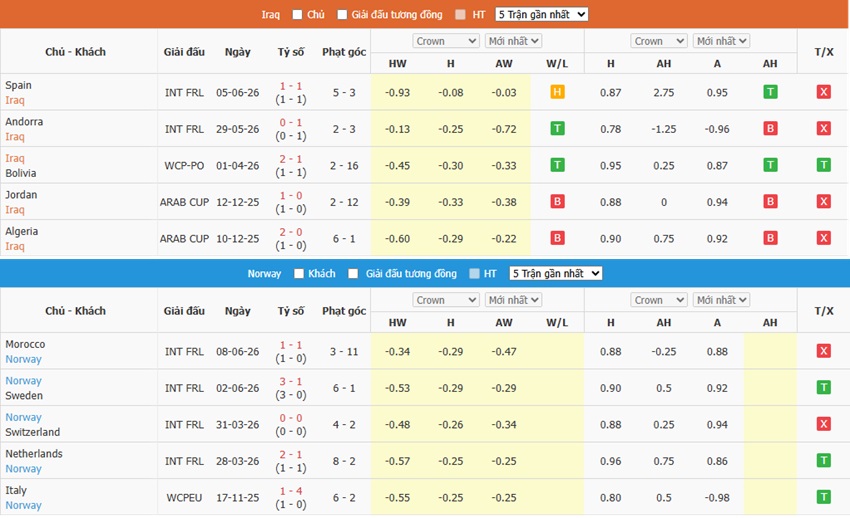Click red B handicap badge in Algeria row
This screenshot has height=518, width=850.
click(x=770, y=238)
